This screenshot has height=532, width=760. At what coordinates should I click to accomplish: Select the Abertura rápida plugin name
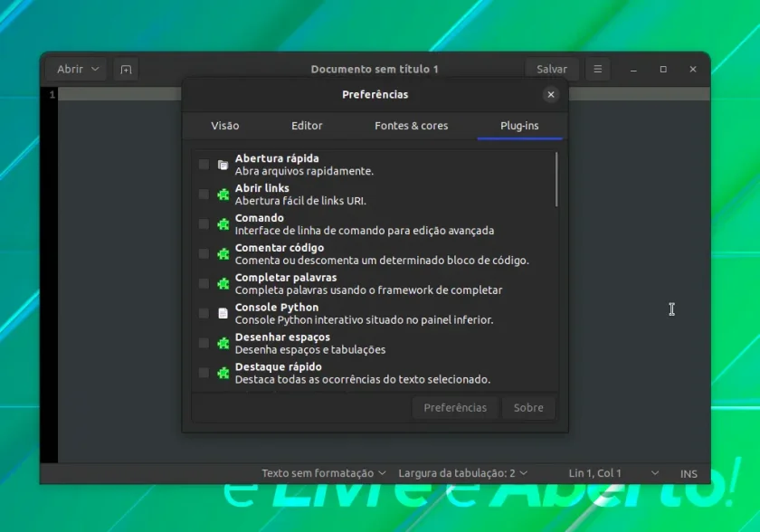click(x=277, y=158)
